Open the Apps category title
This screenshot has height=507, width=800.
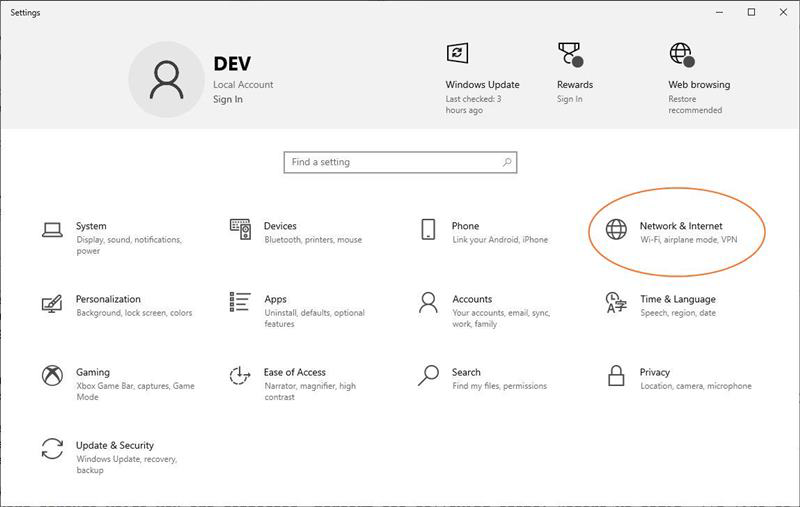[276, 299]
